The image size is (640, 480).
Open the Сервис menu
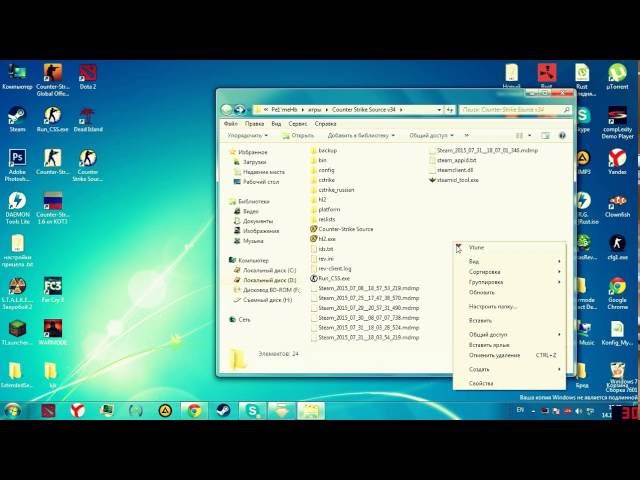pyautogui.click(x=298, y=124)
